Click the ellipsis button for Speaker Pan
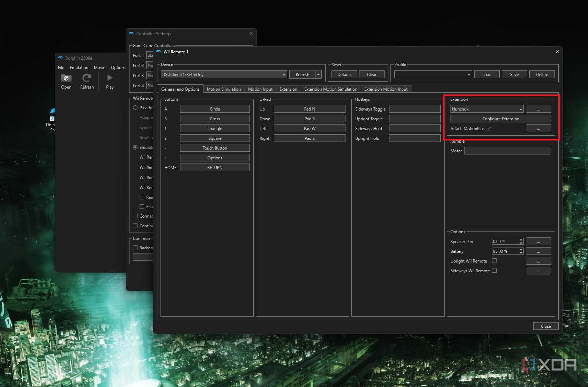The height and width of the screenshot is (387, 588). [538, 242]
